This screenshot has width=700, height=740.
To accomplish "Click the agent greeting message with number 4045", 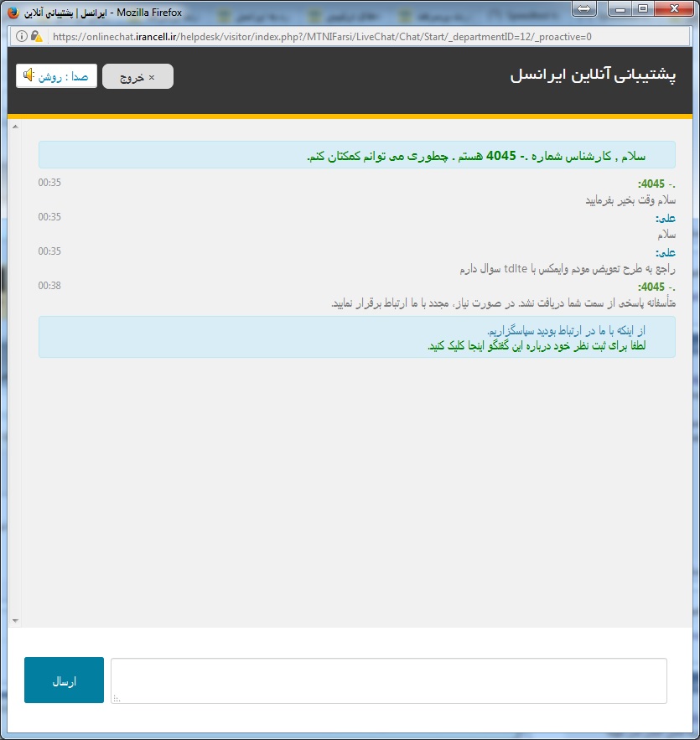I will tap(476, 156).
